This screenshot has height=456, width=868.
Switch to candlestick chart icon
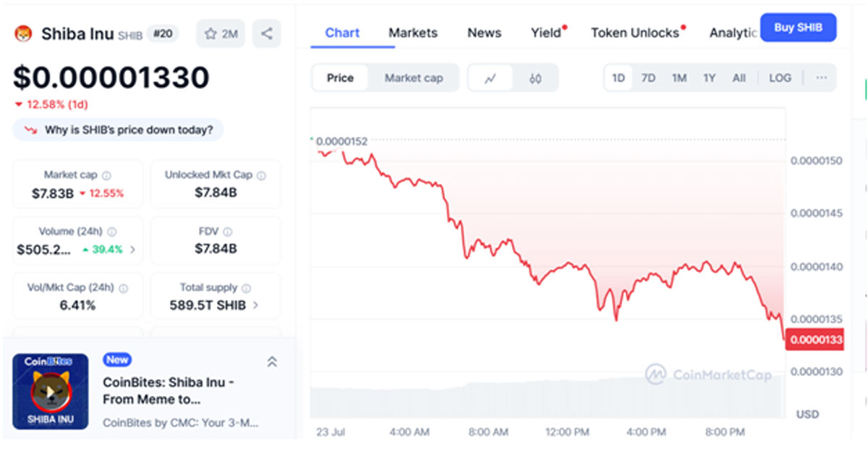535,78
